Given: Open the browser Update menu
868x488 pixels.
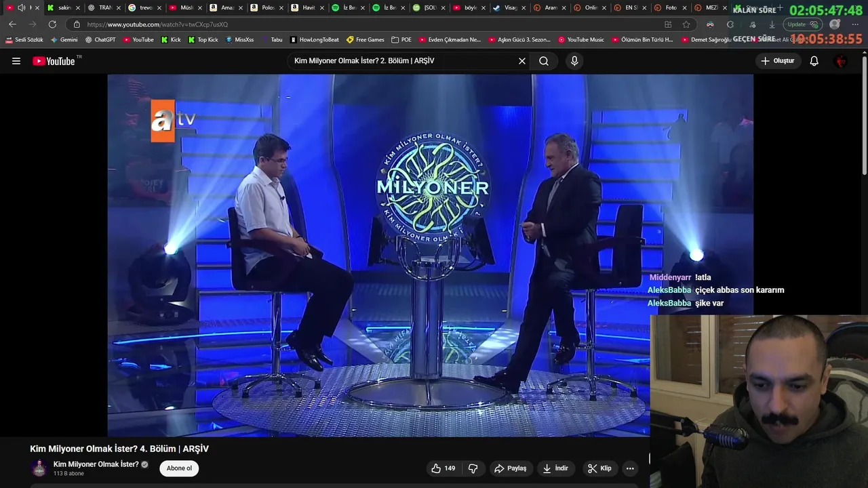Looking at the screenshot, I should [802, 24].
